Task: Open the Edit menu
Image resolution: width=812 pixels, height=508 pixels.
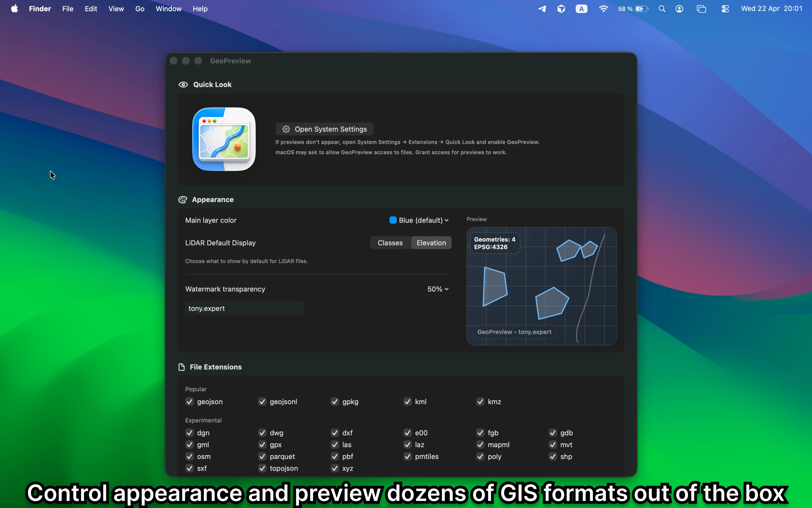Action: pos(91,9)
